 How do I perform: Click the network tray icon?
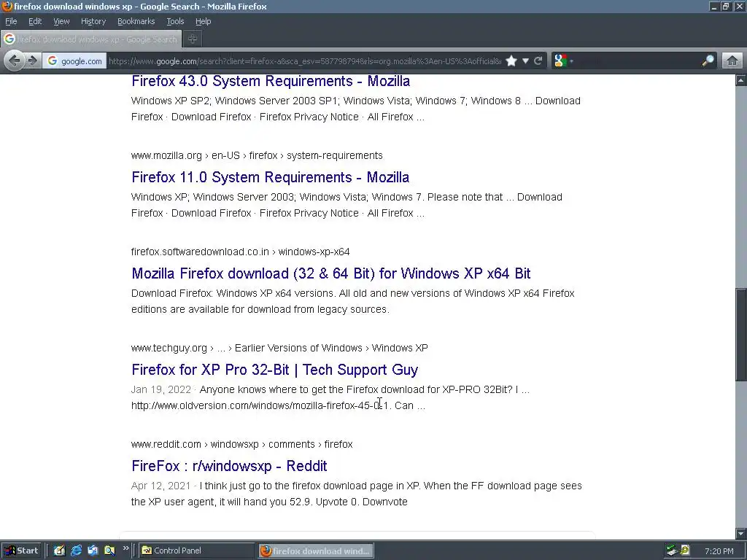pos(672,551)
